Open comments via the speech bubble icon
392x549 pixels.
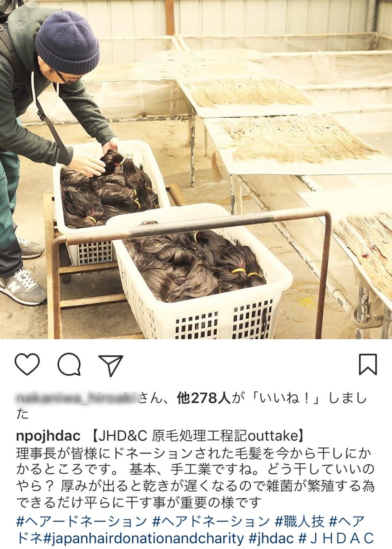coord(70,365)
